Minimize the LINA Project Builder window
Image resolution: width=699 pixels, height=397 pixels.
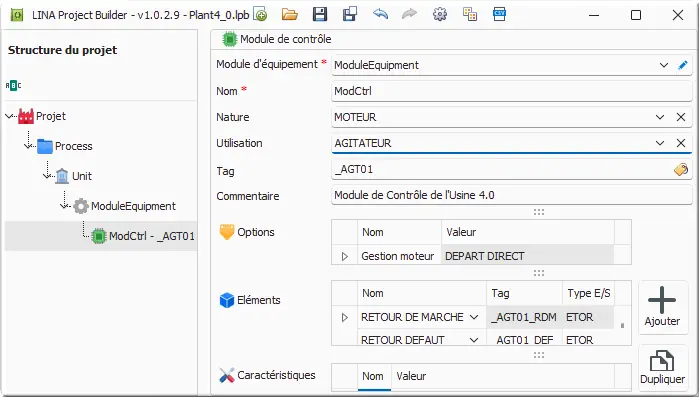594,15
